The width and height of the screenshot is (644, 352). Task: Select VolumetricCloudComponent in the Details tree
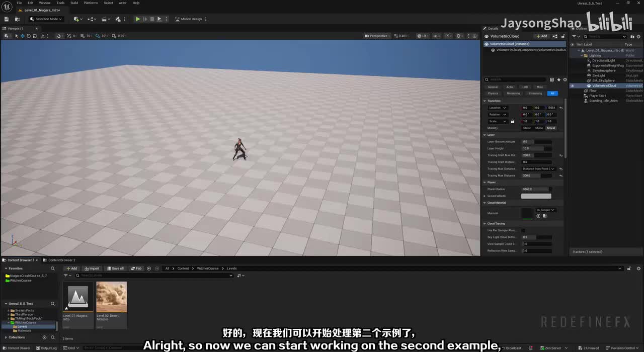(x=528, y=50)
